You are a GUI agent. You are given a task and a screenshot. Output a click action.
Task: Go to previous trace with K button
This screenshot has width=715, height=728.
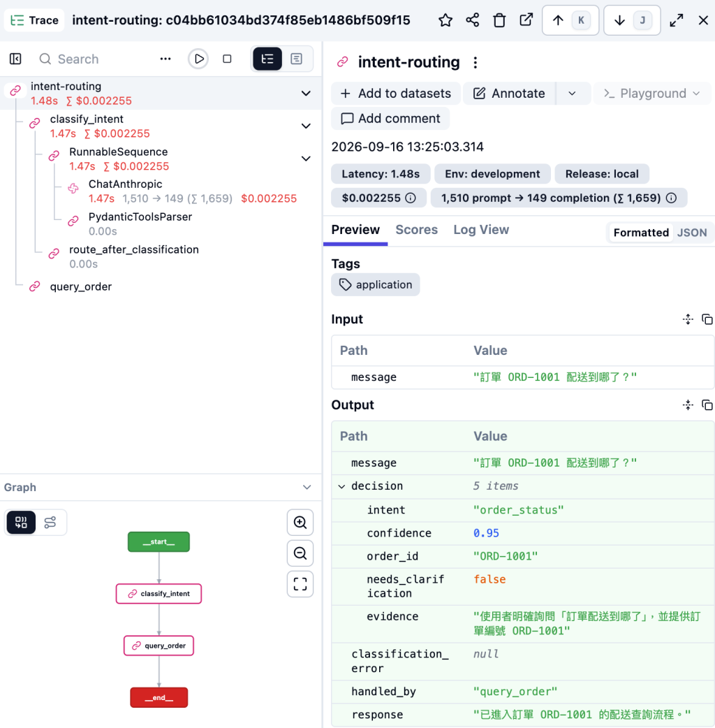[570, 20]
